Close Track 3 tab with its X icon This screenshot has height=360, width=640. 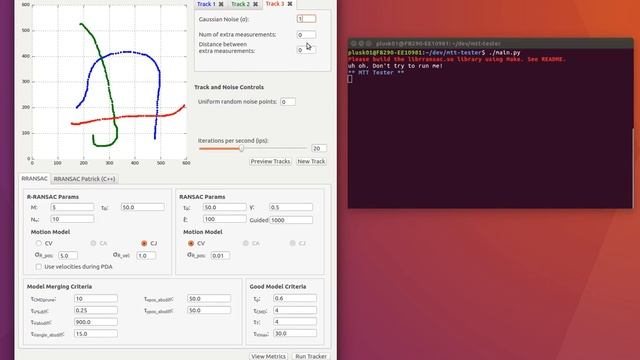tap(289, 4)
